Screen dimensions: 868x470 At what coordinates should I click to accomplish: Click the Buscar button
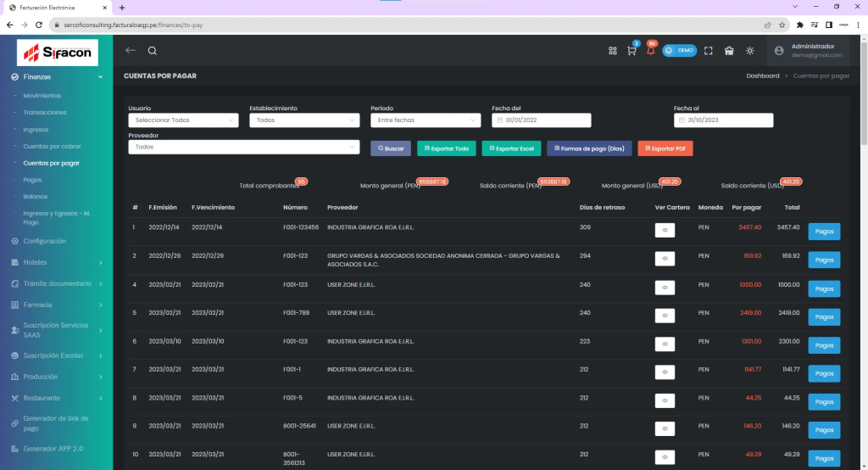391,148
